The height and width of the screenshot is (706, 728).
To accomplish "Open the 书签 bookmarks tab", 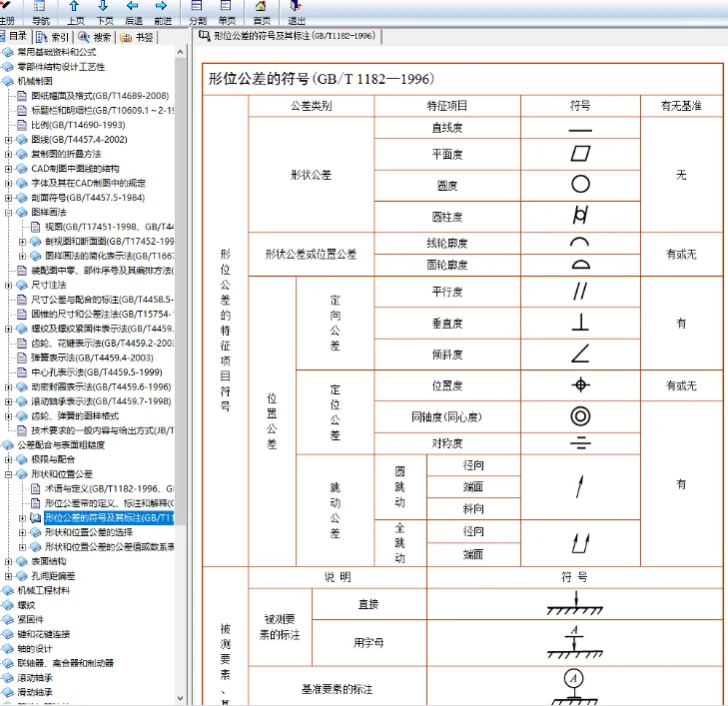I will pyautogui.click(x=137, y=37).
